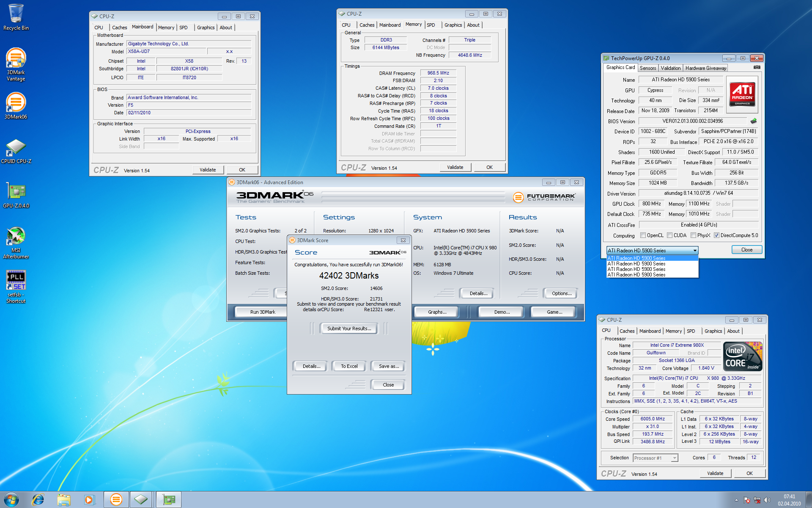Toggle the CUDA checkbox in GPU-Z

[x=669, y=235]
